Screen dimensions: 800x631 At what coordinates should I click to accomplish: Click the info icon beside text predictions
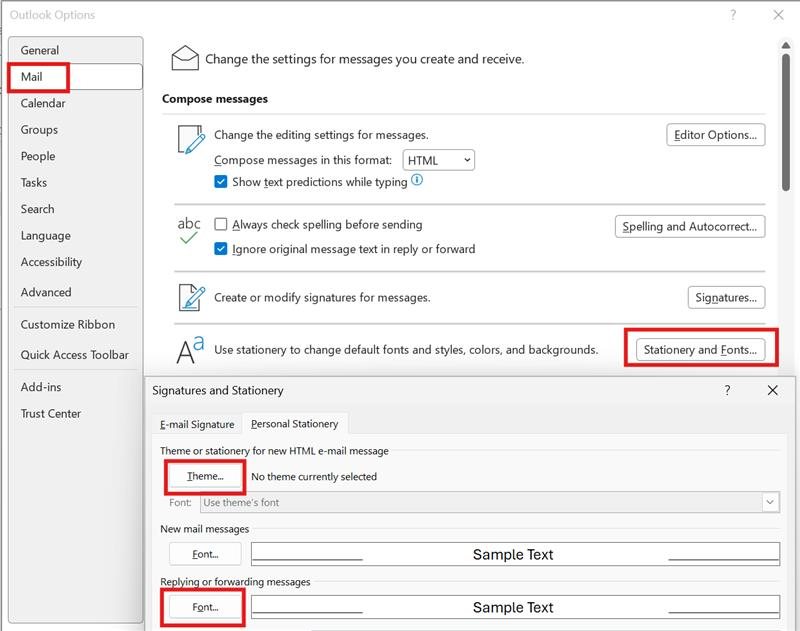click(x=417, y=180)
